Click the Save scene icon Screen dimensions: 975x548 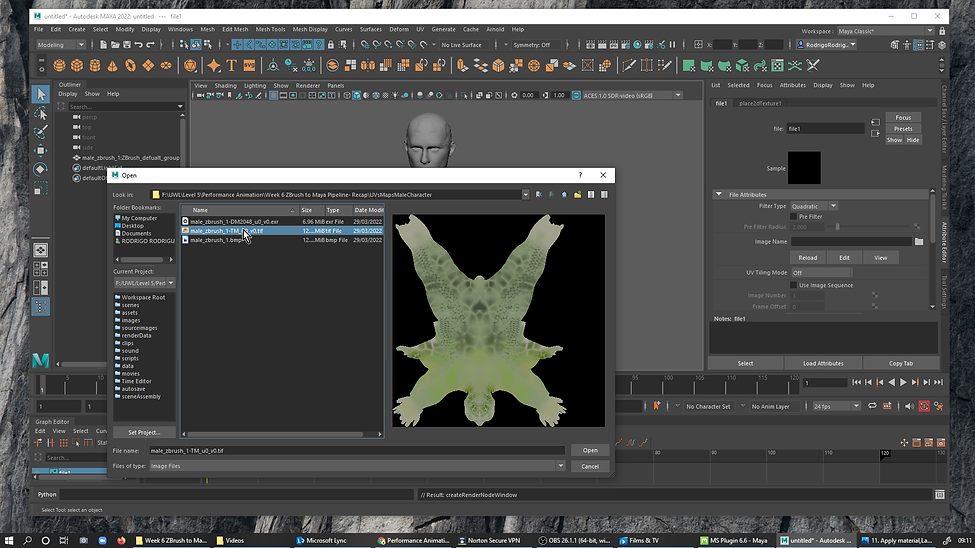click(127, 45)
